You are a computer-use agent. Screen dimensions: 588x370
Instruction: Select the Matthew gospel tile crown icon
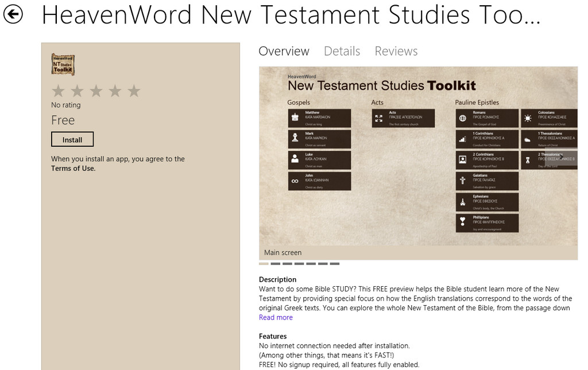pyautogui.click(x=294, y=117)
